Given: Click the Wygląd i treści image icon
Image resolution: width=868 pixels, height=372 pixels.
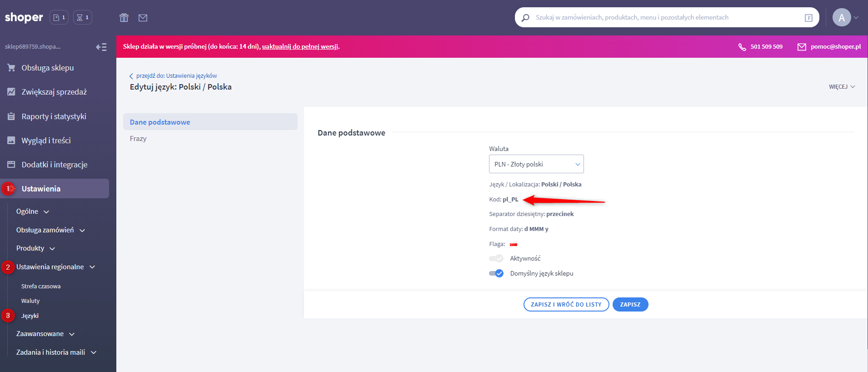Looking at the screenshot, I should [11, 141].
